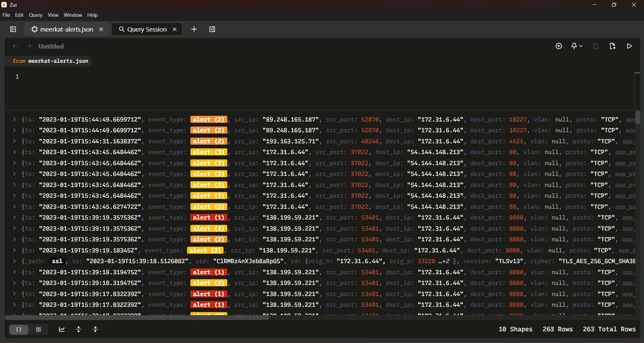Toggle the left sidebar panel

tap(12, 30)
